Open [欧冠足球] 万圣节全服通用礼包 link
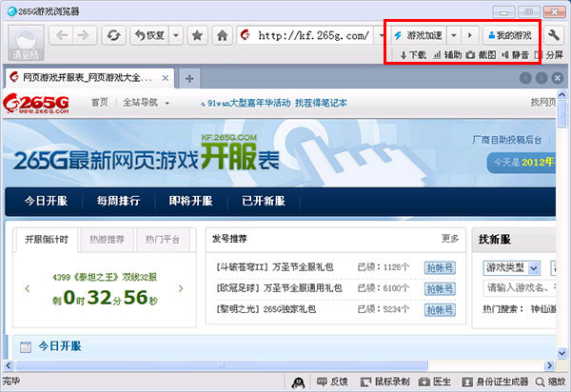This screenshot has width=571, height=392. (x=279, y=288)
